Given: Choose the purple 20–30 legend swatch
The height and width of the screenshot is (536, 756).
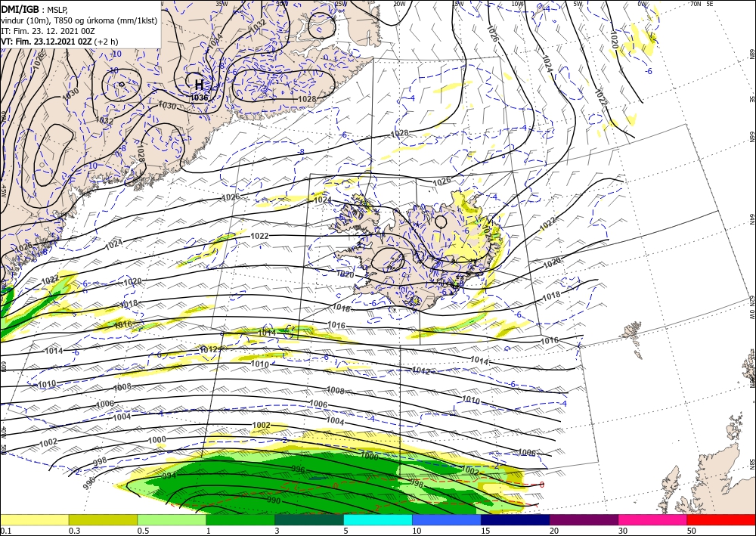Looking at the screenshot, I should [x=584, y=520].
